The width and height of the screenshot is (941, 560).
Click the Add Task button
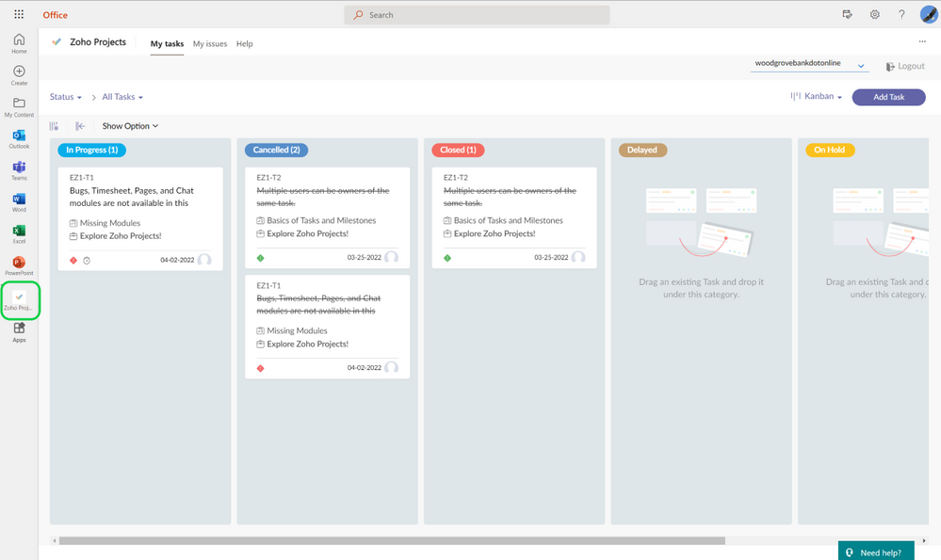click(889, 97)
